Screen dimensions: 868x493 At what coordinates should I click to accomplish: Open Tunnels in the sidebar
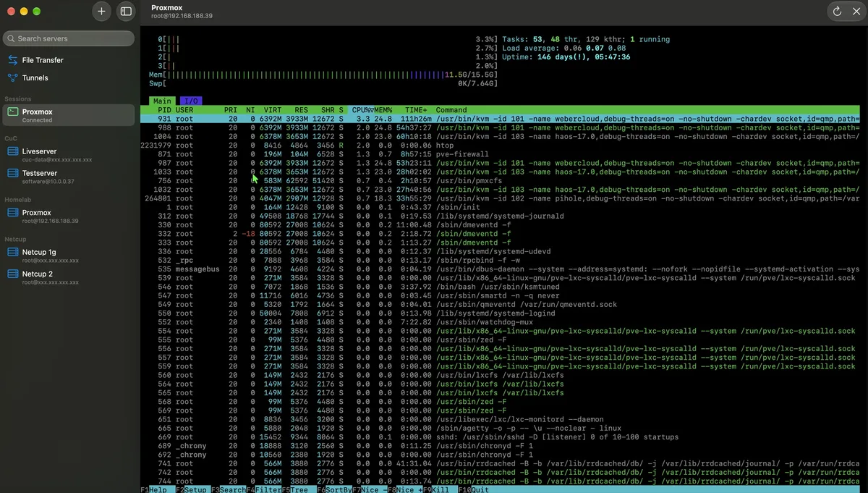pos(69,77)
